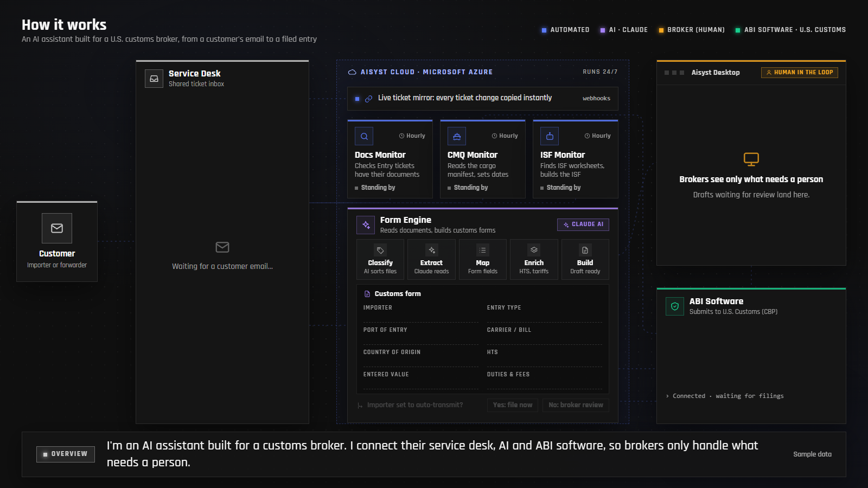Click the Form Engine sparkle icon
868x488 pixels.
(366, 224)
